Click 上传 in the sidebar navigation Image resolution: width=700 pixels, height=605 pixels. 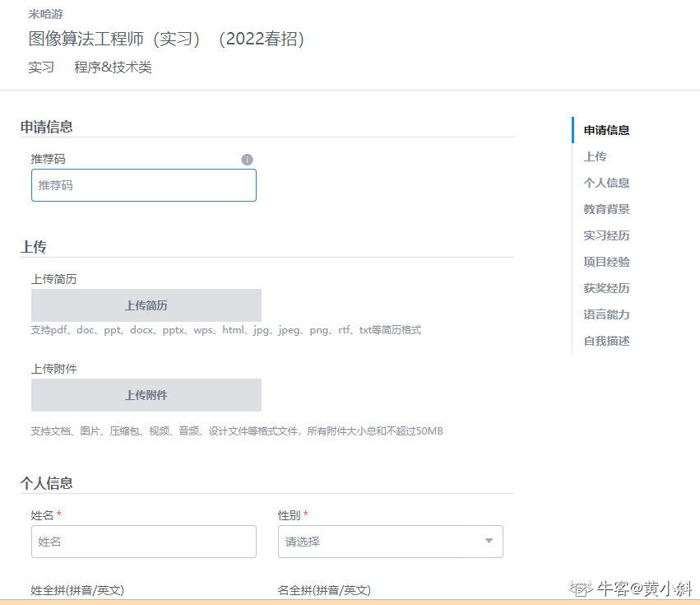595,156
